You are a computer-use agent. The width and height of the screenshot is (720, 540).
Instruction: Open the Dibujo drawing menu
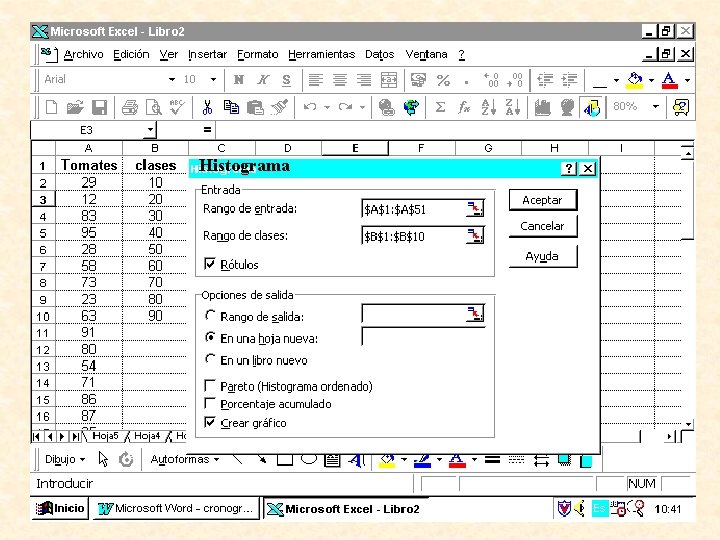point(65,459)
